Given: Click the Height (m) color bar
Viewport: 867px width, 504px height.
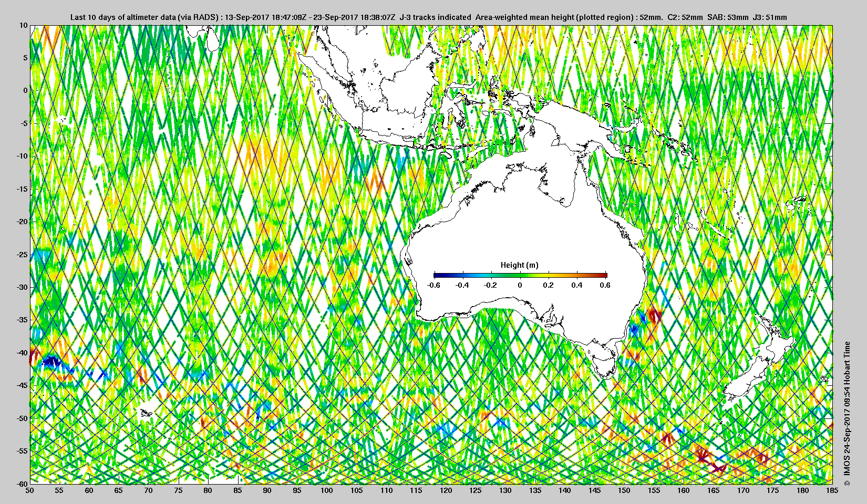Looking at the screenshot, I should [x=520, y=275].
